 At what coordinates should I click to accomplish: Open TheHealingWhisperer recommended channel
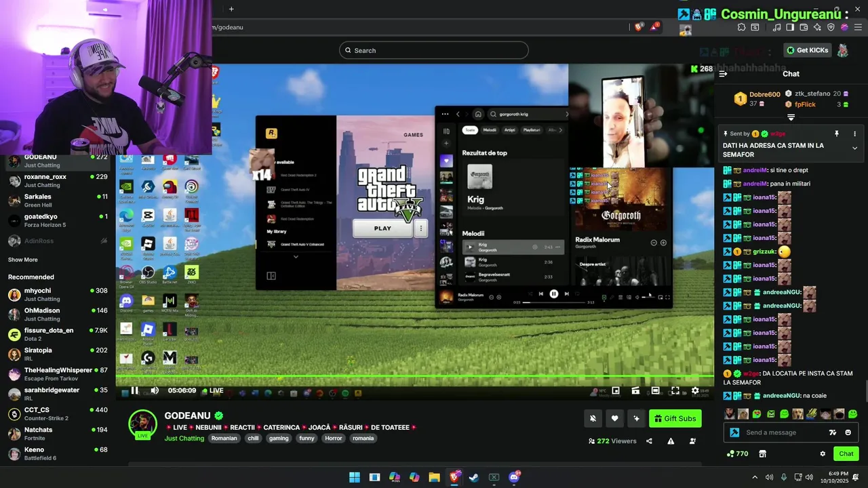58,374
